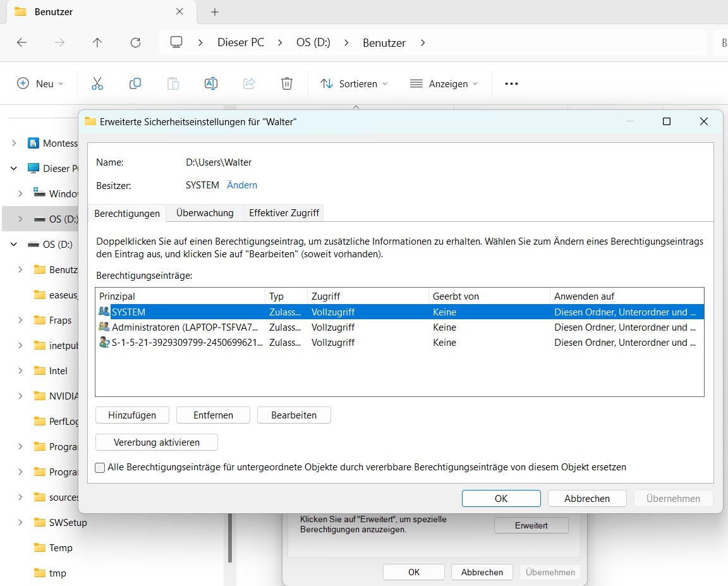Click the Copy icon in toolbar

[x=135, y=83]
